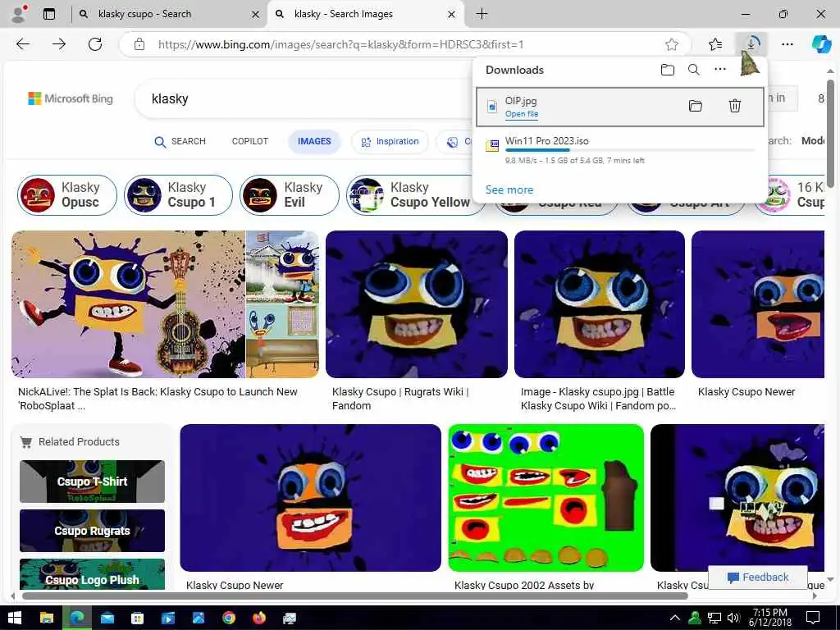This screenshot has height=630, width=840.
Task: Open the Battle Klasky Csupo Wiki image
Action: 600,304
